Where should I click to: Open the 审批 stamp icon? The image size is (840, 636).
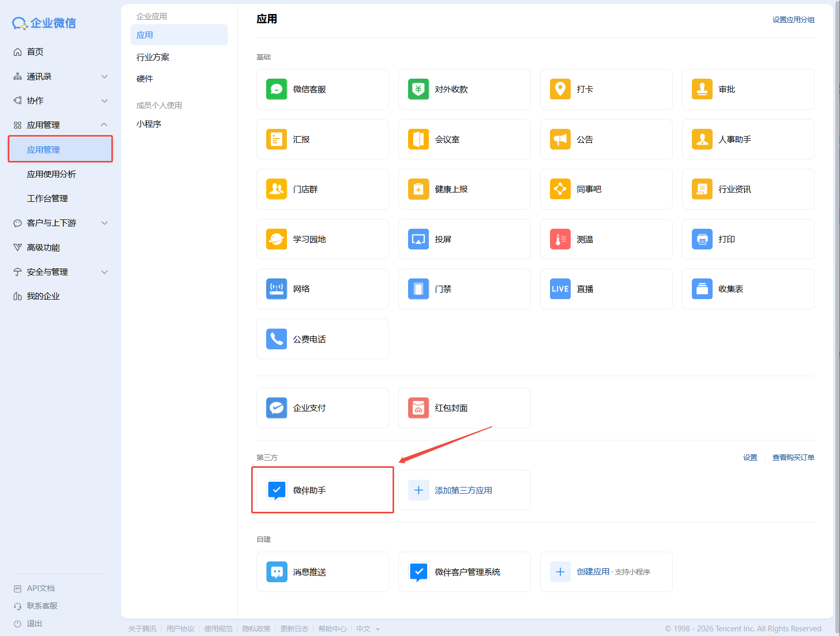tap(702, 89)
